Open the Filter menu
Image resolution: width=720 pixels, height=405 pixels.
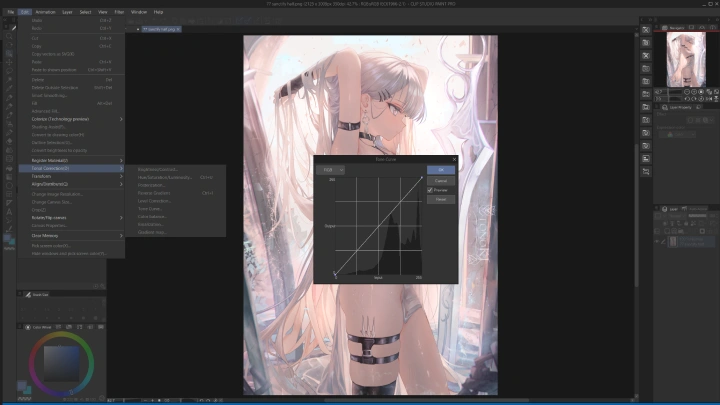tap(119, 12)
